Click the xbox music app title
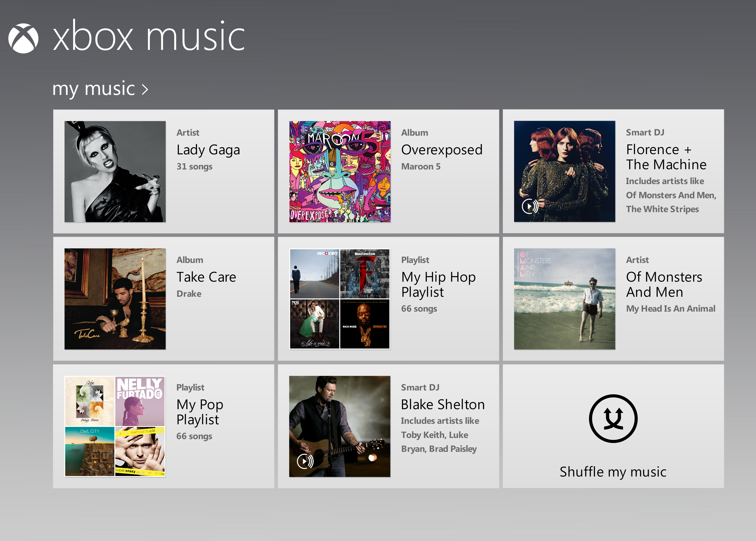Screen dimensions: 756x541 [x=149, y=36]
